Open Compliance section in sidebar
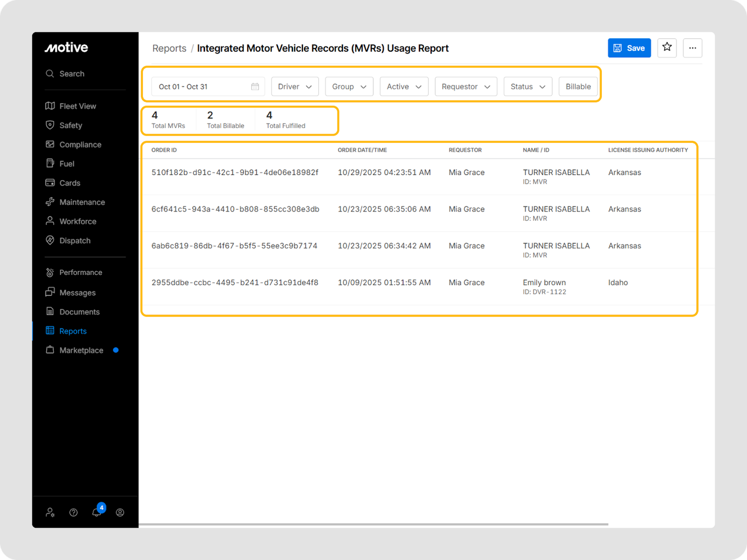The height and width of the screenshot is (560, 747). tap(80, 145)
